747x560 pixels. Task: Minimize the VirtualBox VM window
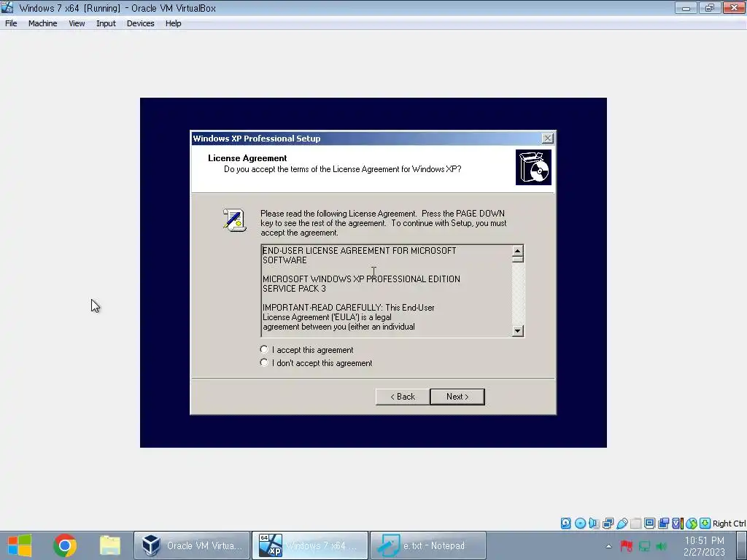point(686,7)
